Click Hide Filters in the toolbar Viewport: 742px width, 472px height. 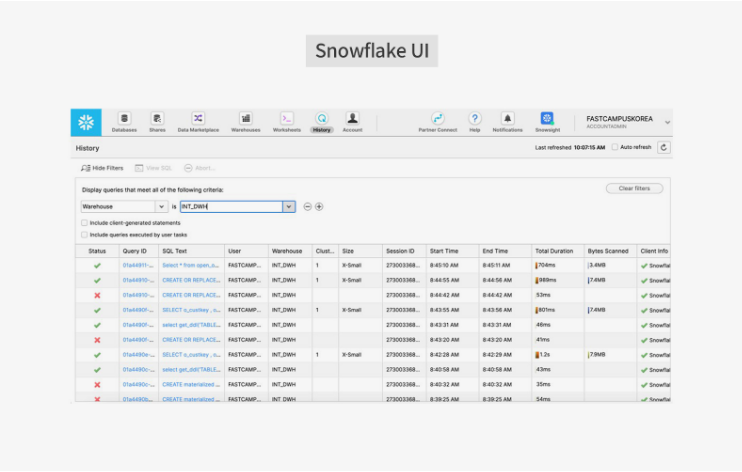102,168
